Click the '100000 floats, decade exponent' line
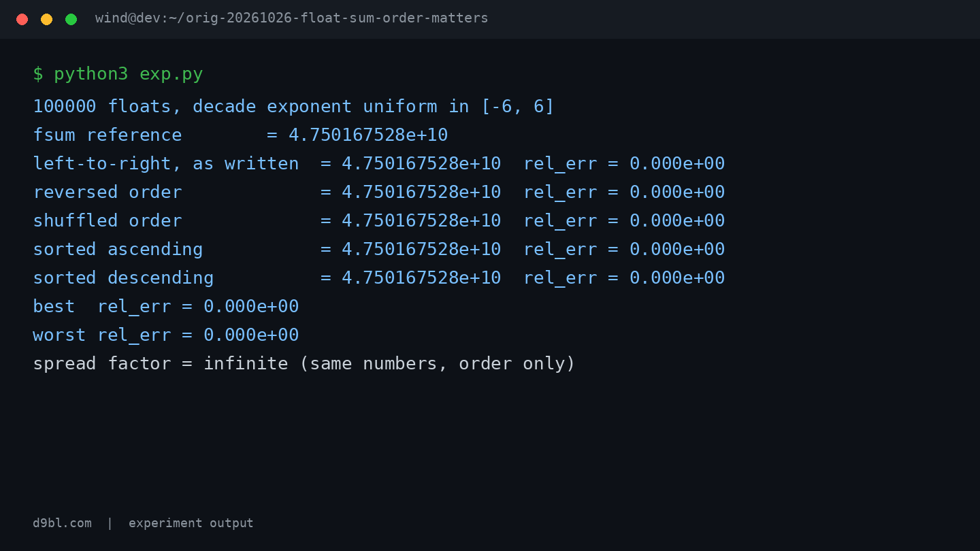 (293, 107)
